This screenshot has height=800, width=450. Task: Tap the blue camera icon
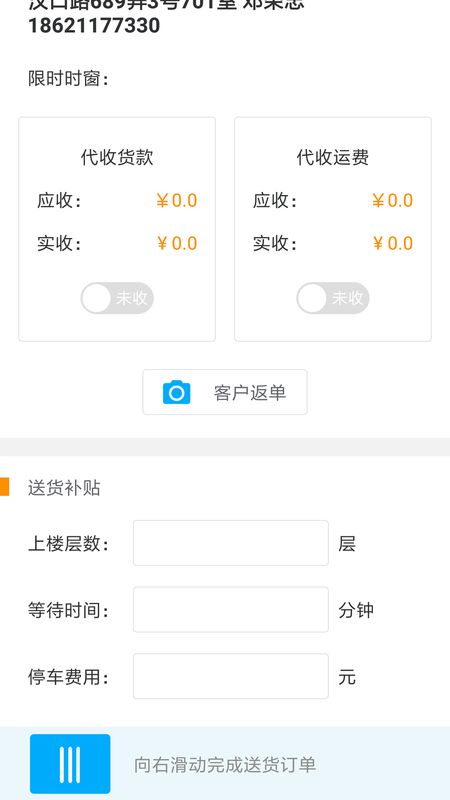coord(177,392)
